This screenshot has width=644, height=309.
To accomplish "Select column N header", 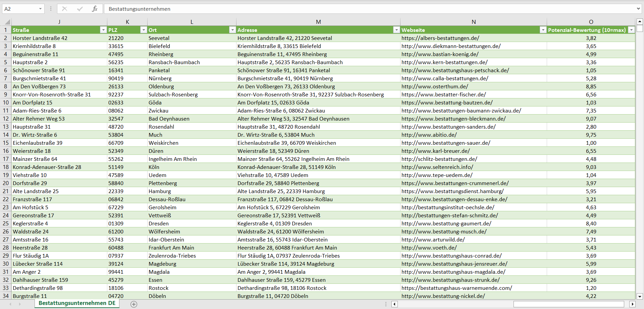I will 474,22.
